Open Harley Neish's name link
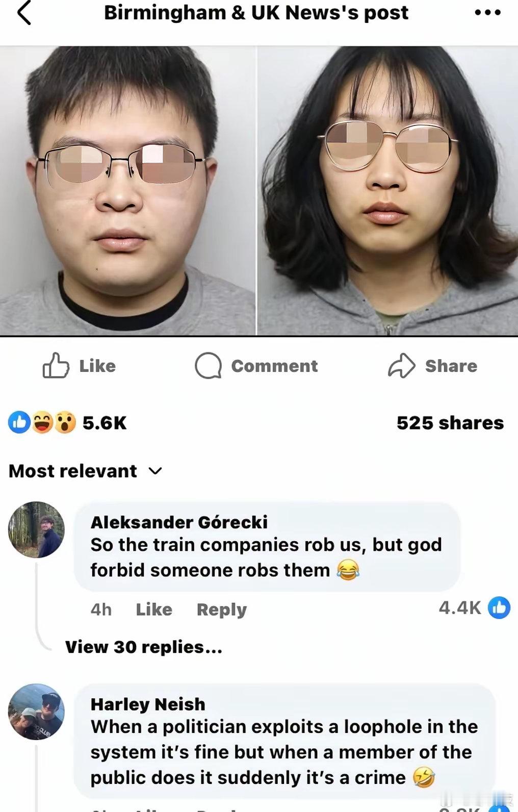518x812 pixels. coord(148,704)
